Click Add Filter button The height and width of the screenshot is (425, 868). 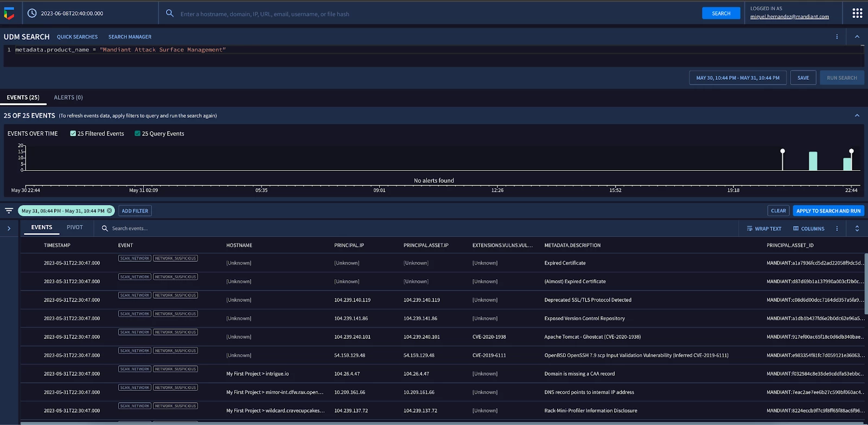coord(135,211)
